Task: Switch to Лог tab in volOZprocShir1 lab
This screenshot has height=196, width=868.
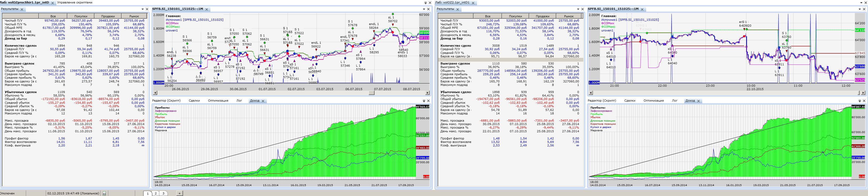Action: [239, 101]
